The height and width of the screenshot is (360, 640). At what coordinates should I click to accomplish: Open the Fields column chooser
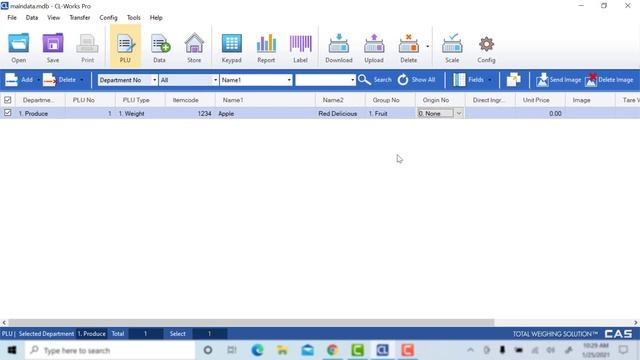pos(468,80)
